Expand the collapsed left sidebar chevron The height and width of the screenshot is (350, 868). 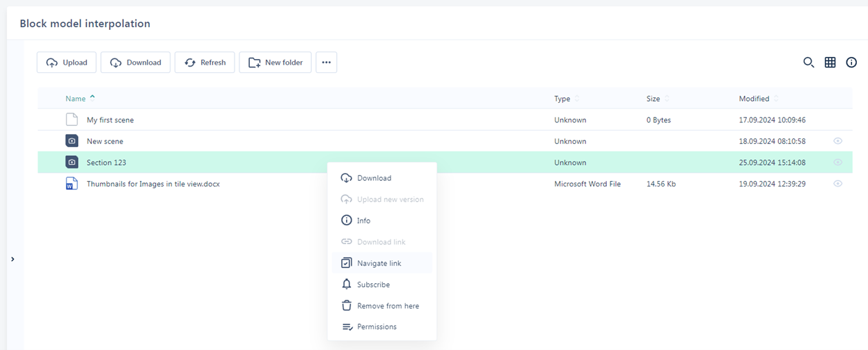point(13,260)
